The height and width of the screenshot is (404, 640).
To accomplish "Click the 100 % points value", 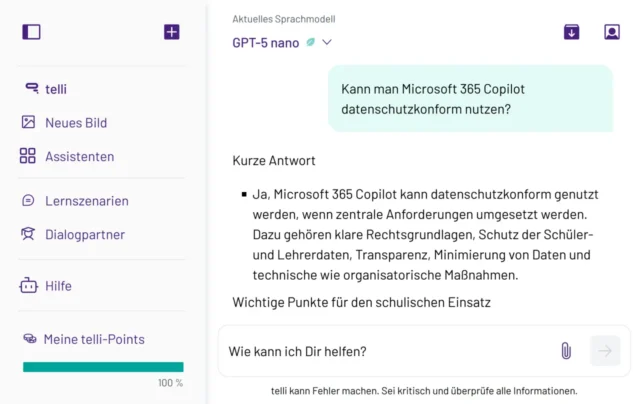I will click(x=171, y=383).
